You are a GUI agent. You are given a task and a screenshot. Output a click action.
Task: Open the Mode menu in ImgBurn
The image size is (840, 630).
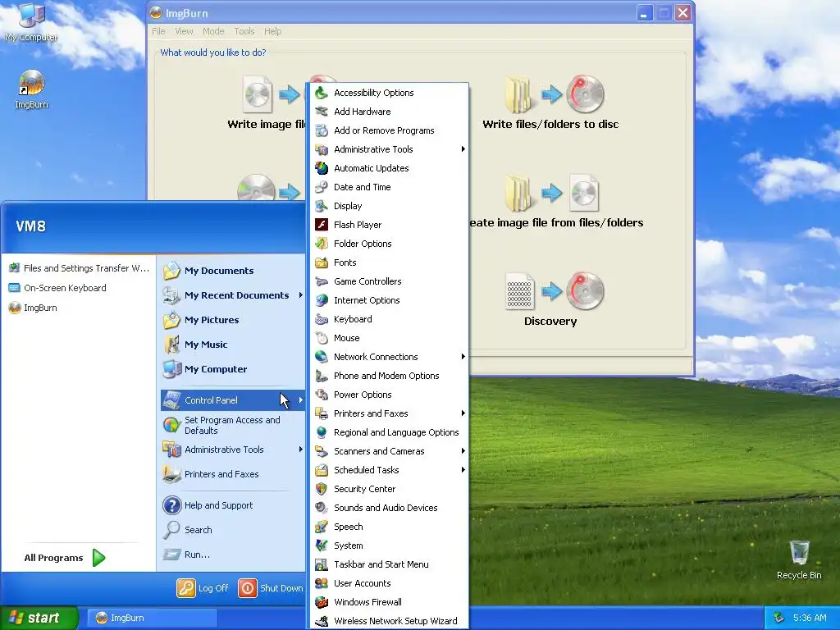tap(213, 31)
